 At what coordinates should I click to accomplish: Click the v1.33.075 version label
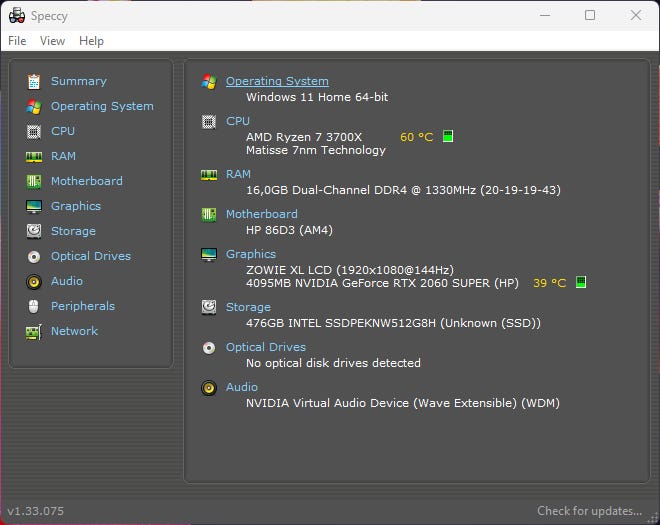tap(36, 511)
